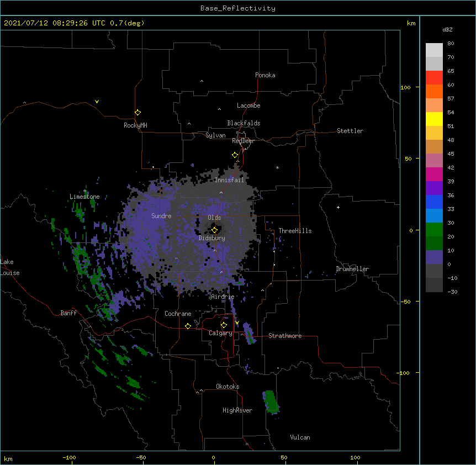Click the Drumheller label

point(352,269)
